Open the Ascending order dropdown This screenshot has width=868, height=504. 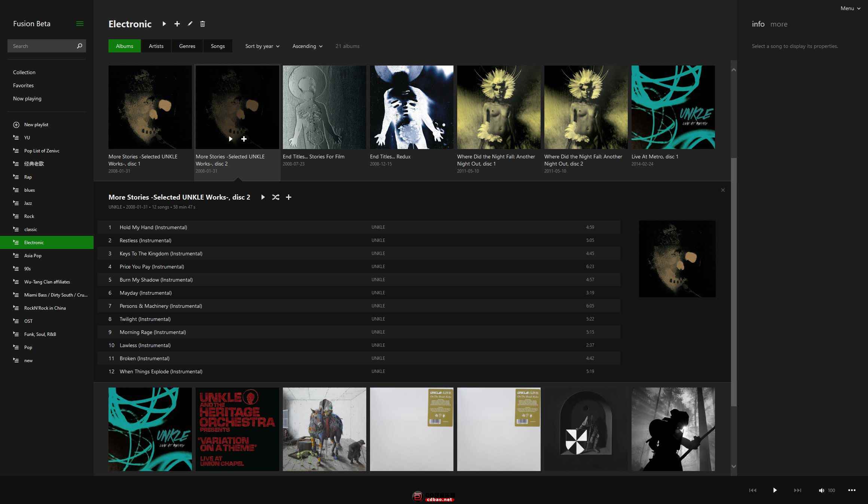[308, 46]
